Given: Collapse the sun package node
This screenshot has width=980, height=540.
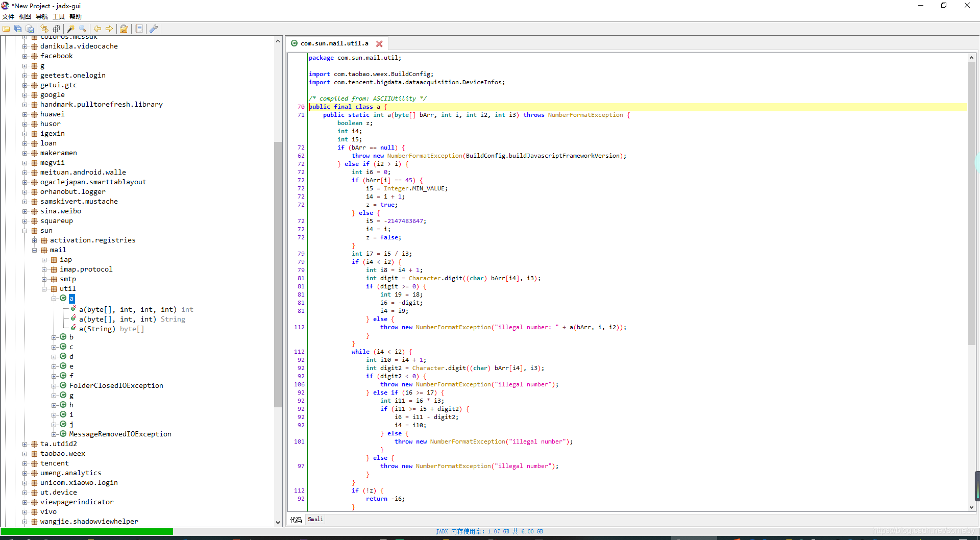Looking at the screenshot, I should [x=24, y=231].
